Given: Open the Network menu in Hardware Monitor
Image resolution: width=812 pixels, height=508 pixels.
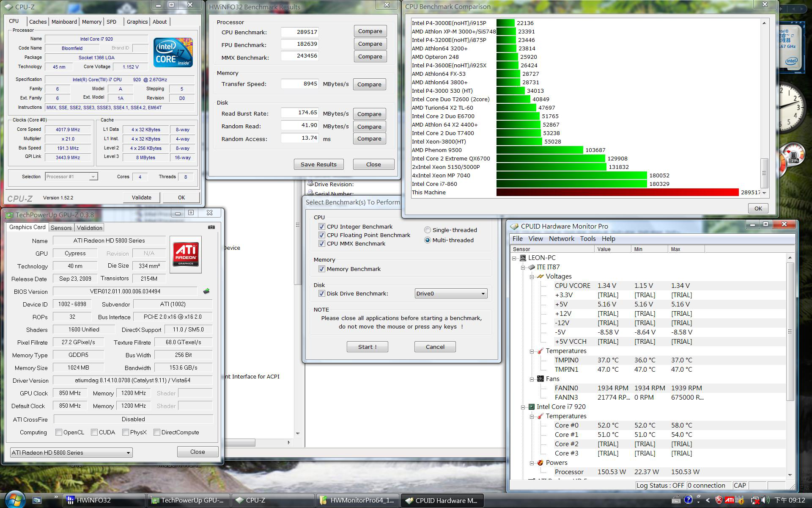Looking at the screenshot, I should (562, 239).
